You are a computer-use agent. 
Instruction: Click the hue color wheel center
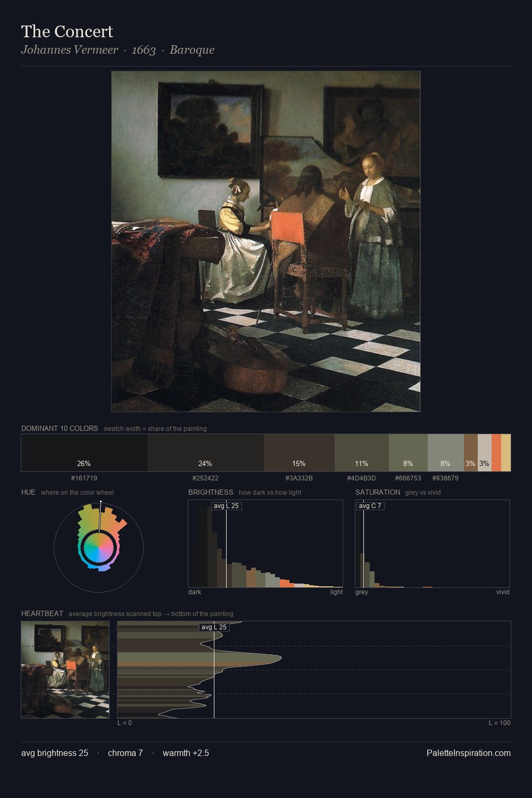tap(98, 547)
